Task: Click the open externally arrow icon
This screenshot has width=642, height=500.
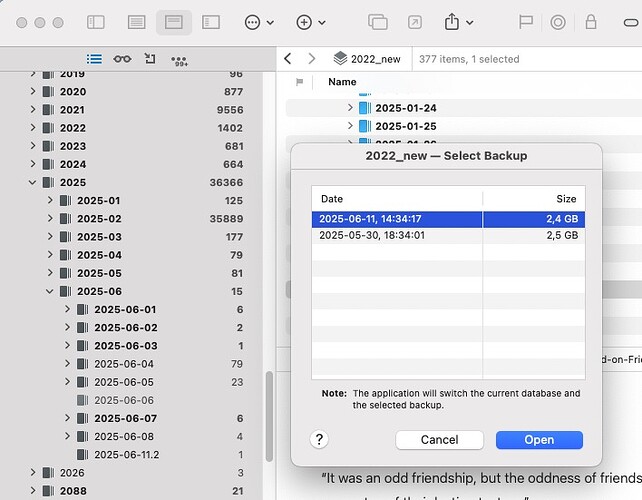Action: (x=415, y=22)
